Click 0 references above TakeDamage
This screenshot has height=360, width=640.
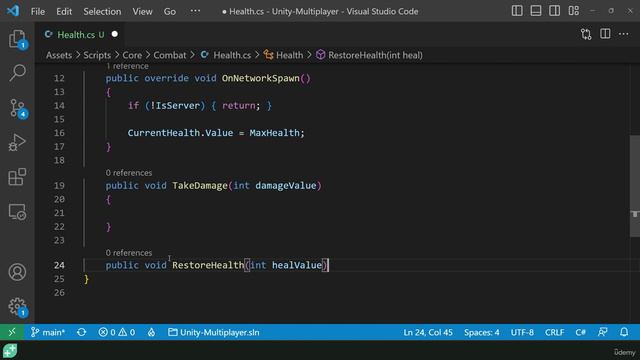pos(129,173)
